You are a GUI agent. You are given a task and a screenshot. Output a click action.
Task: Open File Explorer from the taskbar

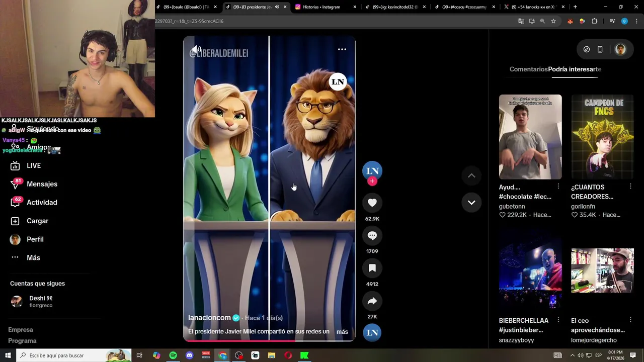[x=272, y=355]
